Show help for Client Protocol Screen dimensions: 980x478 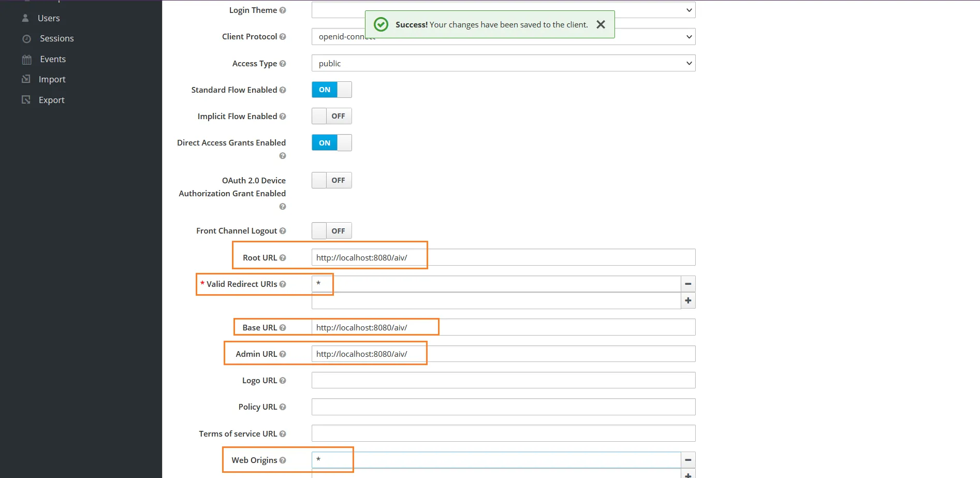[283, 37]
